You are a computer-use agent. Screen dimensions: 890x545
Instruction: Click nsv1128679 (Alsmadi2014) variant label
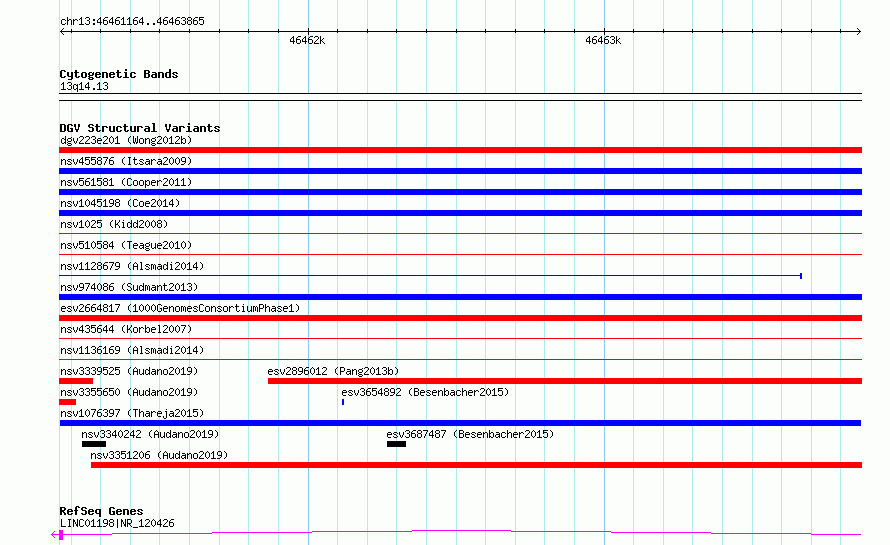tap(132, 266)
